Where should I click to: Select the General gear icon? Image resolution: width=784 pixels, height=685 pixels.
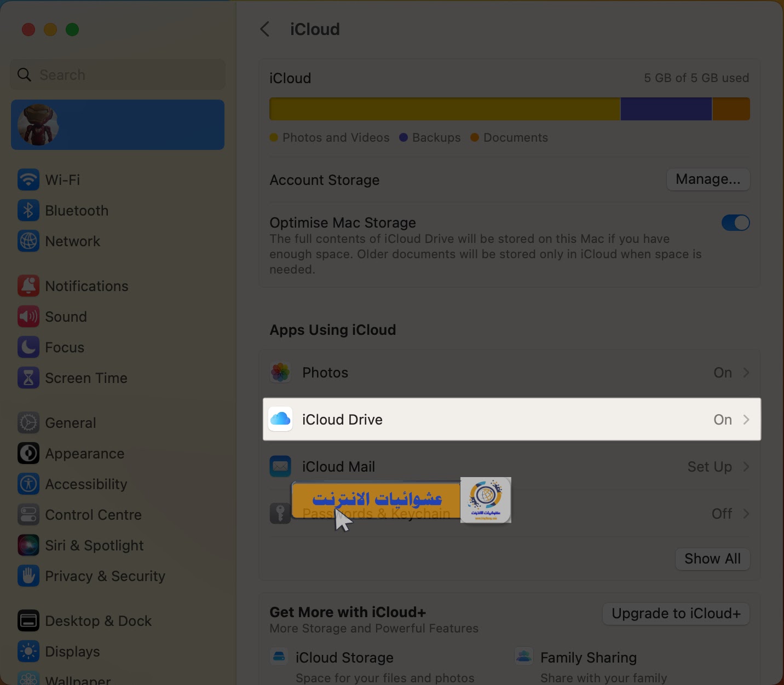[28, 422]
